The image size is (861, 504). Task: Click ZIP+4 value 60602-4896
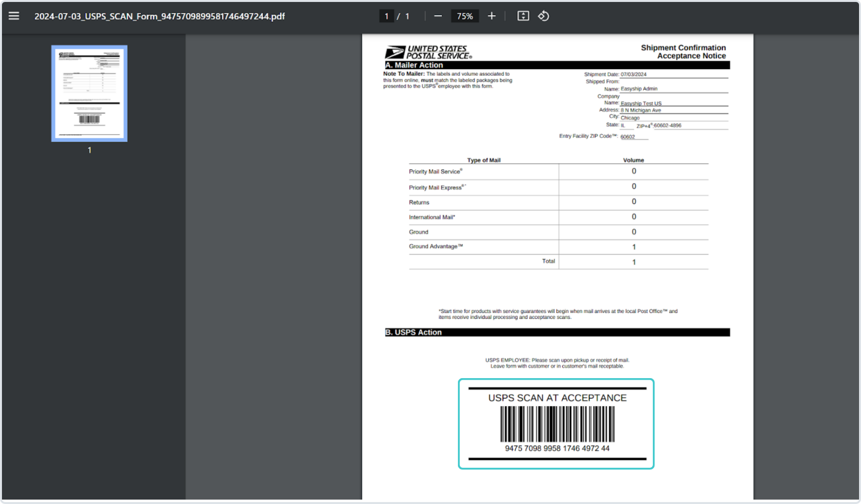coord(668,125)
